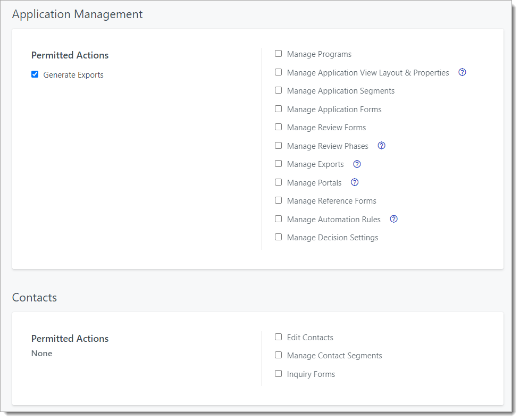
Task: Check the Edit Contacts permission
Action: click(x=278, y=337)
